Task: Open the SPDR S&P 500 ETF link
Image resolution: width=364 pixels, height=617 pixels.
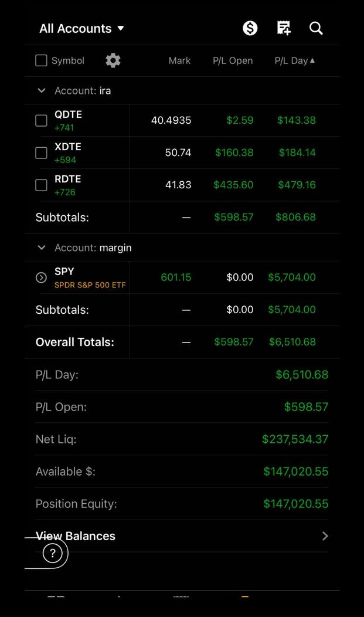Action: pyautogui.click(x=90, y=285)
